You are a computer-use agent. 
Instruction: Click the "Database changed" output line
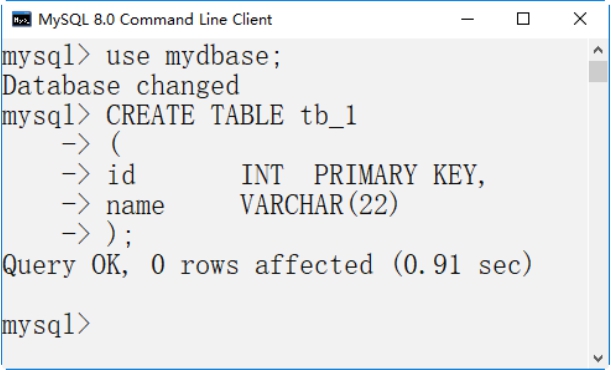click(x=121, y=86)
